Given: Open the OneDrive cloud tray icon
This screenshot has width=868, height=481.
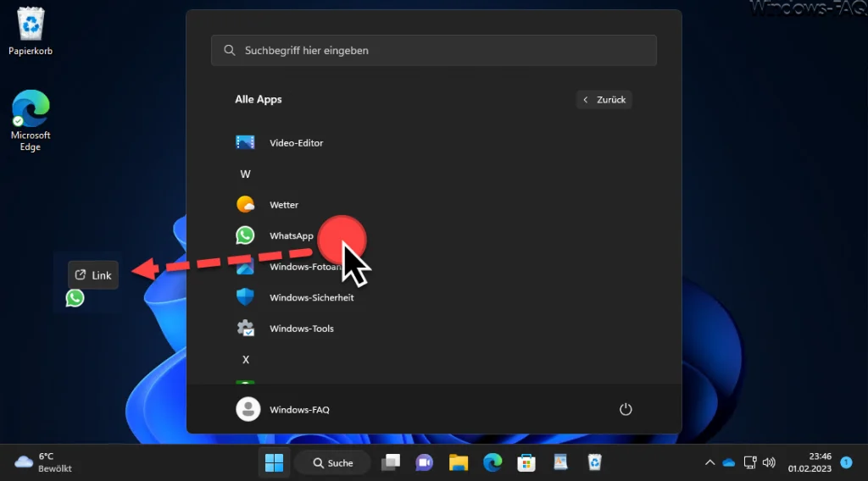Looking at the screenshot, I should click(729, 462).
